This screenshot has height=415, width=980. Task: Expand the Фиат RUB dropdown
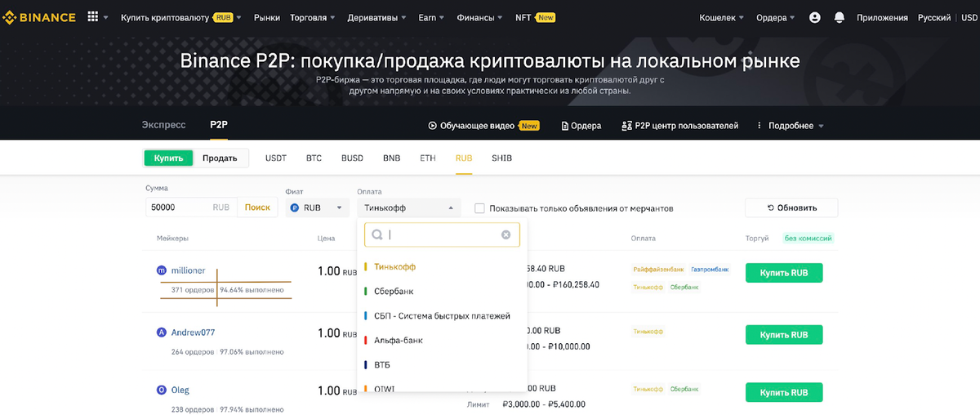317,207
